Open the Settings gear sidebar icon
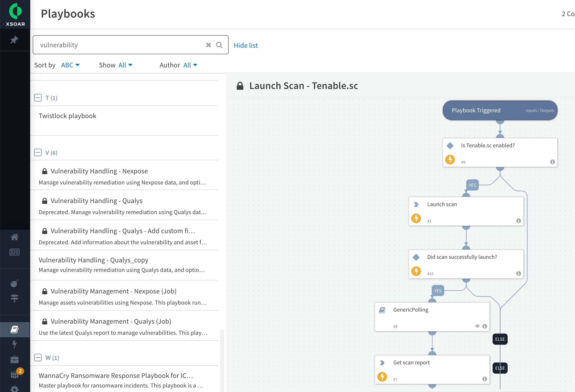 (15, 389)
